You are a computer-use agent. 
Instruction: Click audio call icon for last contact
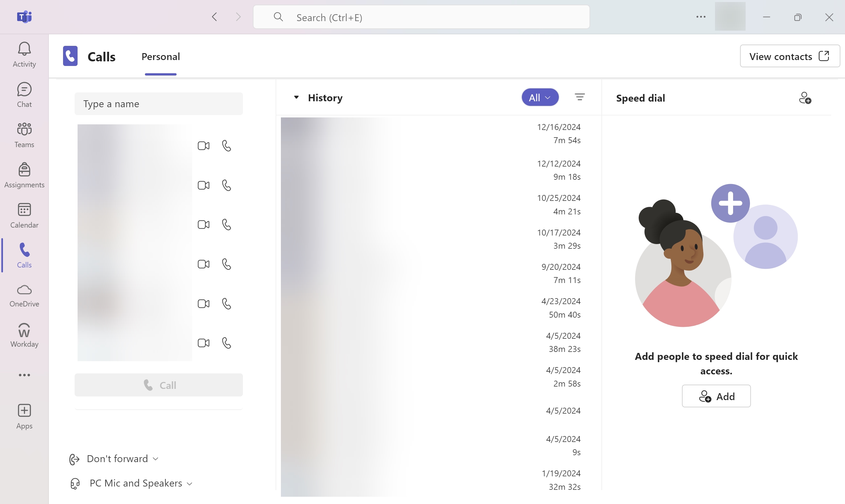(x=226, y=343)
